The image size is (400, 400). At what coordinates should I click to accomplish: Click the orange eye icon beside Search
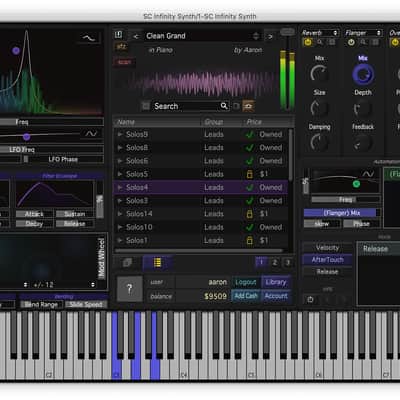[x=248, y=106]
